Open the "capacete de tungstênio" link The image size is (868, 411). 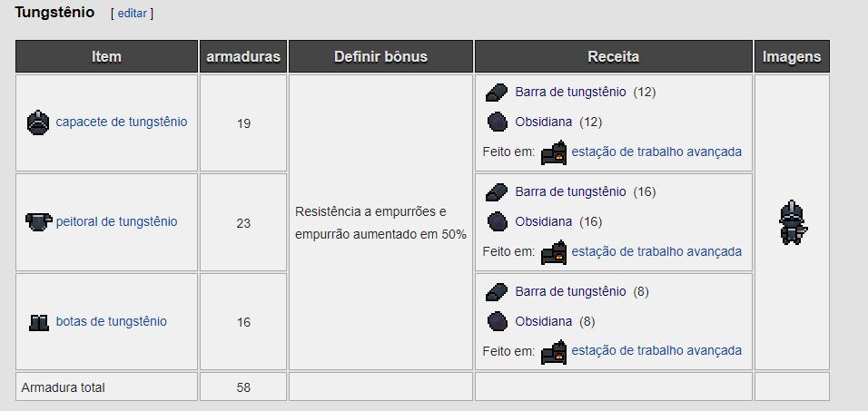(x=122, y=122)
